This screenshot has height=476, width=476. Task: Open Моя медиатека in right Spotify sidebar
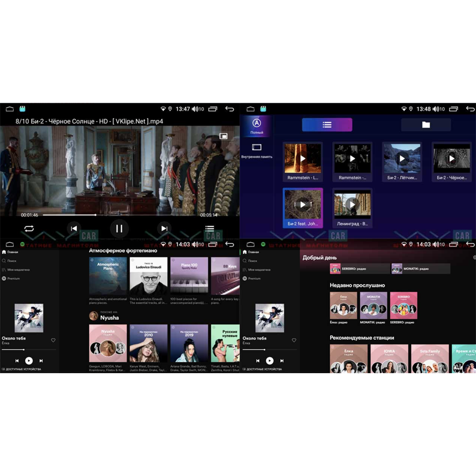coord(257,269)
